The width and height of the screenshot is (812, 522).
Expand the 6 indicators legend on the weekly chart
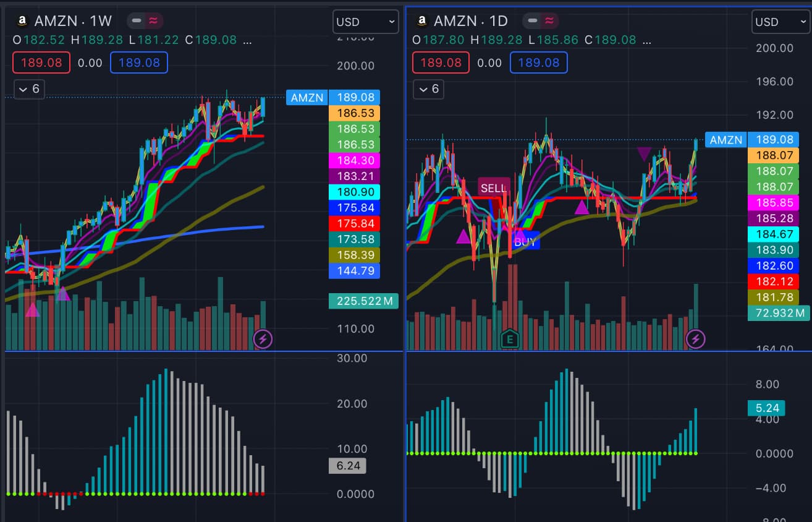point(29,89)
